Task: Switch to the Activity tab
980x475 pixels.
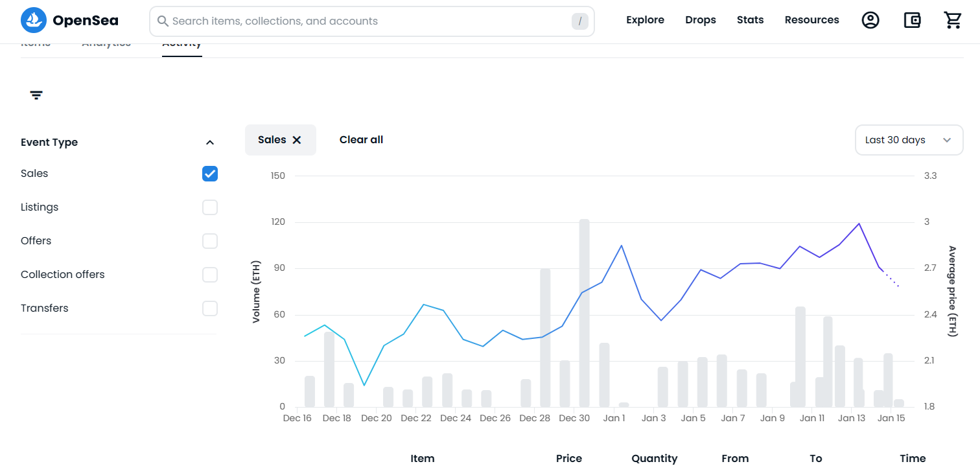Action: (x=182, y=46)
